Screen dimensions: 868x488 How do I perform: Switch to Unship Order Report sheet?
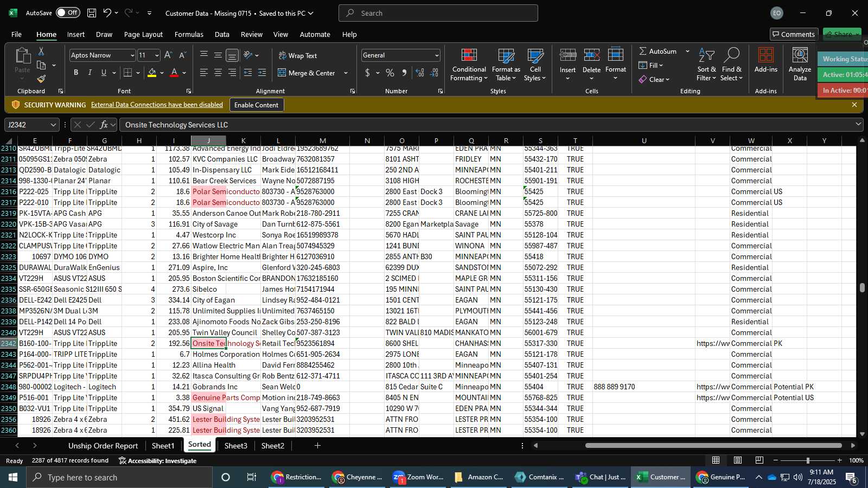[103, 446]
